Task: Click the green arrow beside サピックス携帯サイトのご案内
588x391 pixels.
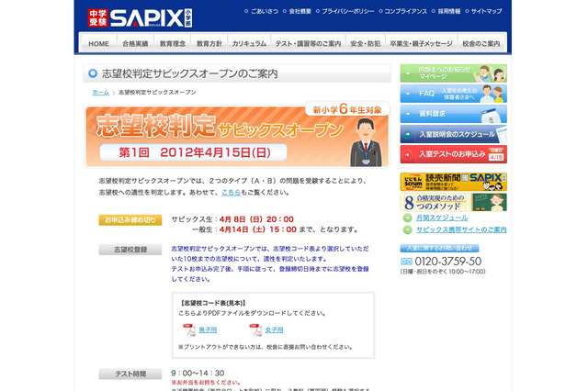Action: pyautogui.click(x=407, y=229)
